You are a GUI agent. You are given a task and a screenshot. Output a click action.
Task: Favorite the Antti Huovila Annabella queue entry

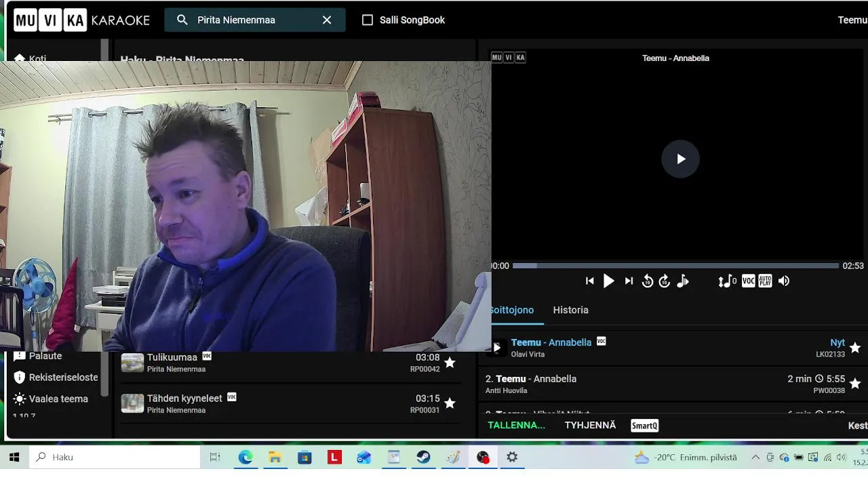[x=854, y=384]
